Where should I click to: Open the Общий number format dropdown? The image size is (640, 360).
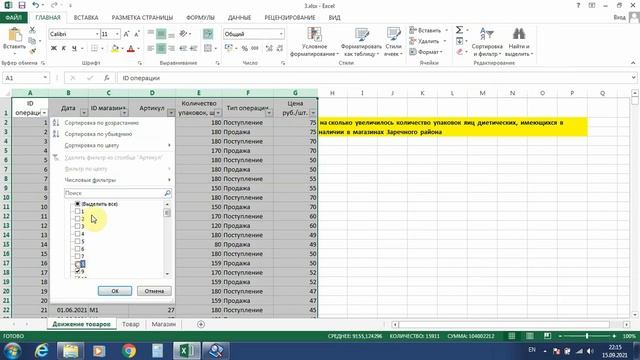coord(281,34)
